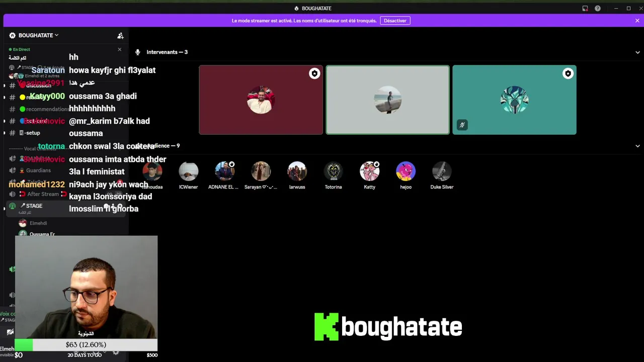Select the teal speaker tile
This screenshot has width=644, height=362.
pos(514,100)
